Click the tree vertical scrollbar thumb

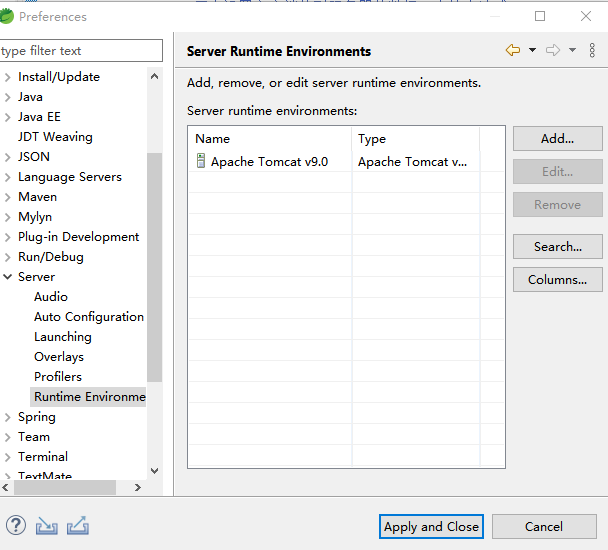point(154,268)
